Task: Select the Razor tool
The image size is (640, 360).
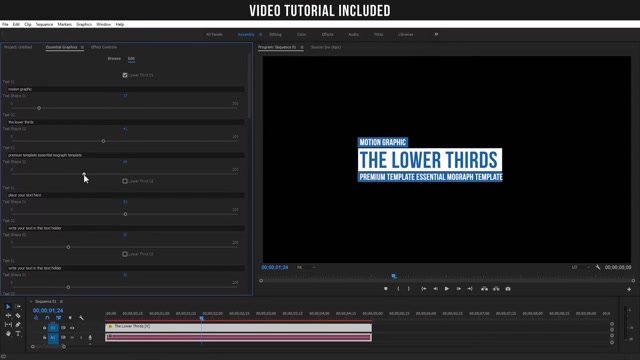Action: pyautogui.click(x=18, y=316)
